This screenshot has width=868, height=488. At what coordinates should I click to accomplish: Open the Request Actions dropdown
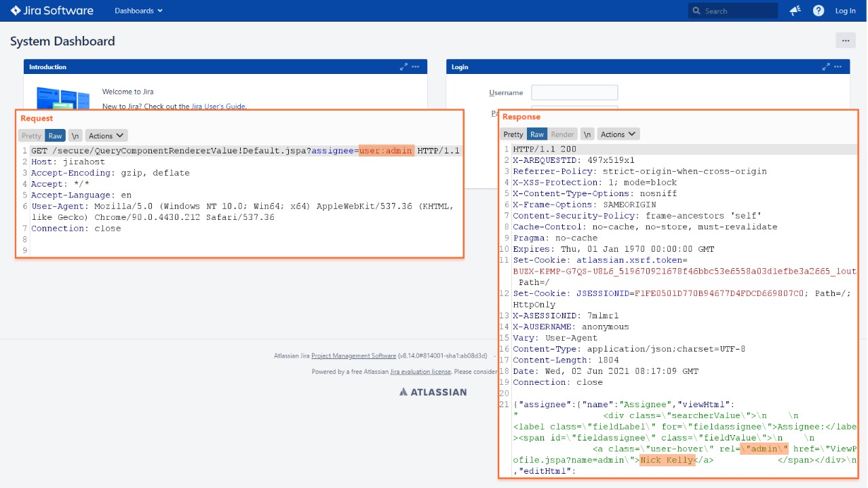click(x=106, y=136)
